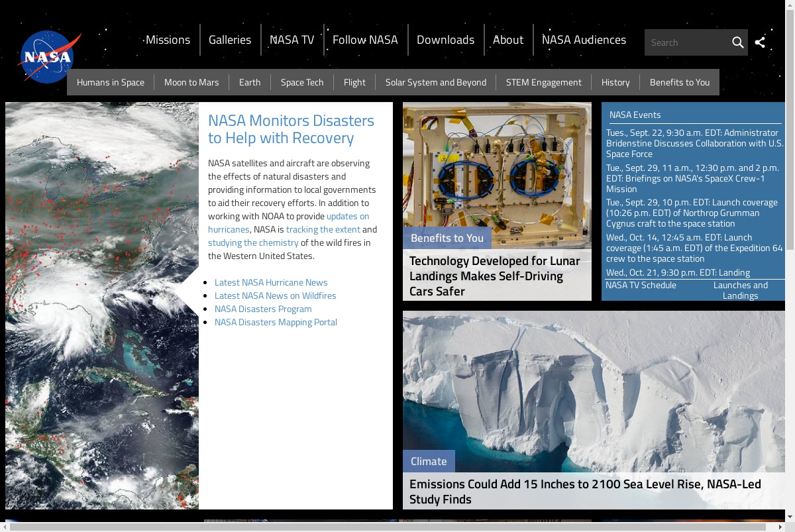Click the horizontal scrollbar left arrow
This screenshot has width=795, height=532.
pyautogui.click(x=6, y=527)
